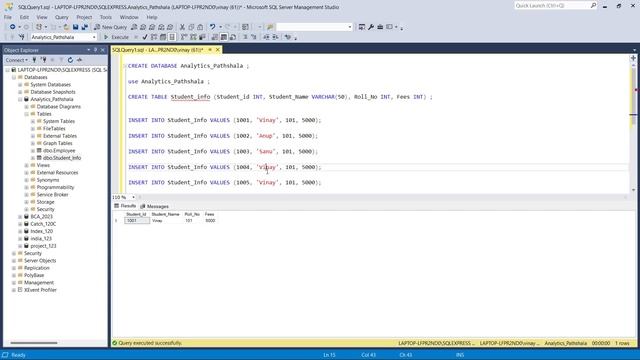Click the Save file icon in toolbar
The height and width of the screenshot is (360, 640).
[76, 27]
